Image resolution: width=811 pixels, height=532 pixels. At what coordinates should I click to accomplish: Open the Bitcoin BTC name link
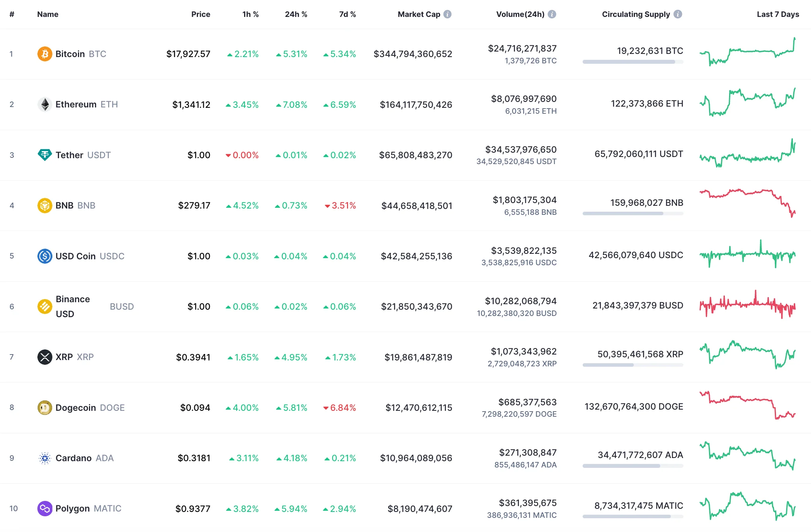click(x=70, y=54)
